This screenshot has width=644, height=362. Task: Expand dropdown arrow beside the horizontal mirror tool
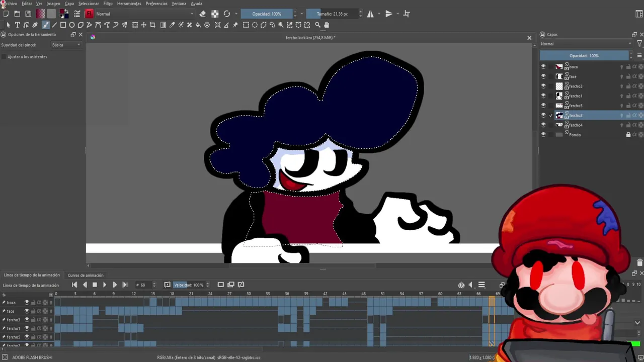coord(379,14)
